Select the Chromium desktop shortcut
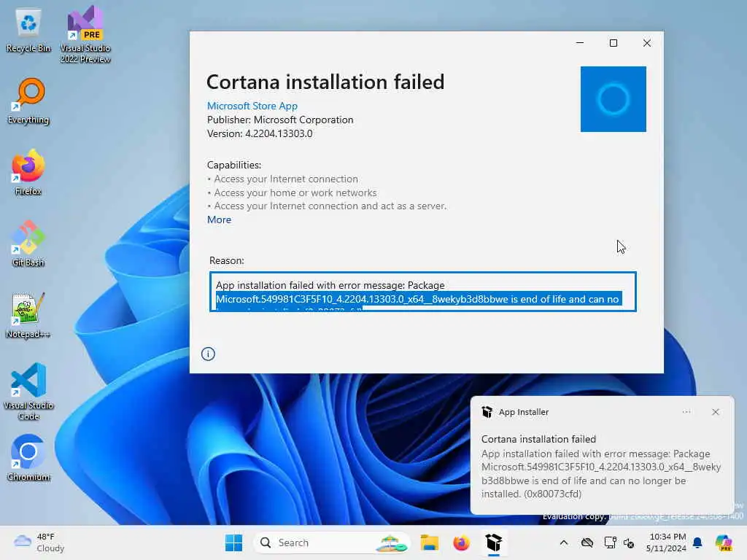Viewport: 747px width, 560px height. tap(28, 458)
